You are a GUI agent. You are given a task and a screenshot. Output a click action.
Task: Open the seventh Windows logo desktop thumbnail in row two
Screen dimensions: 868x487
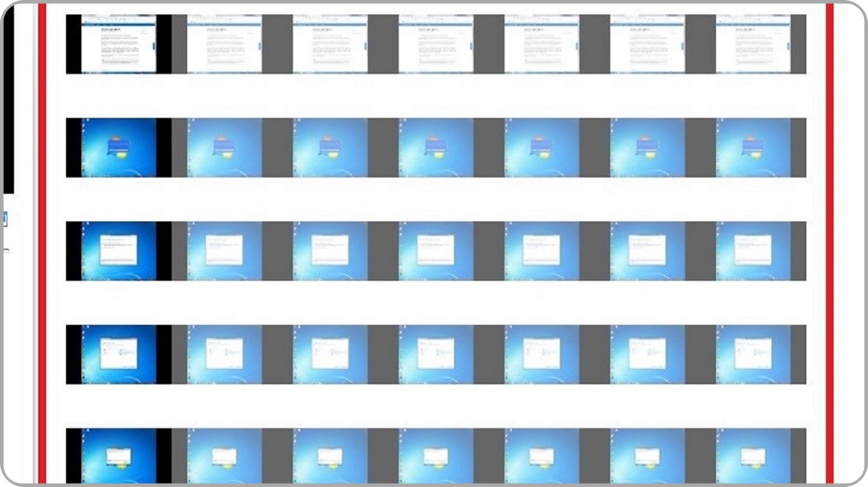point(753,147)
